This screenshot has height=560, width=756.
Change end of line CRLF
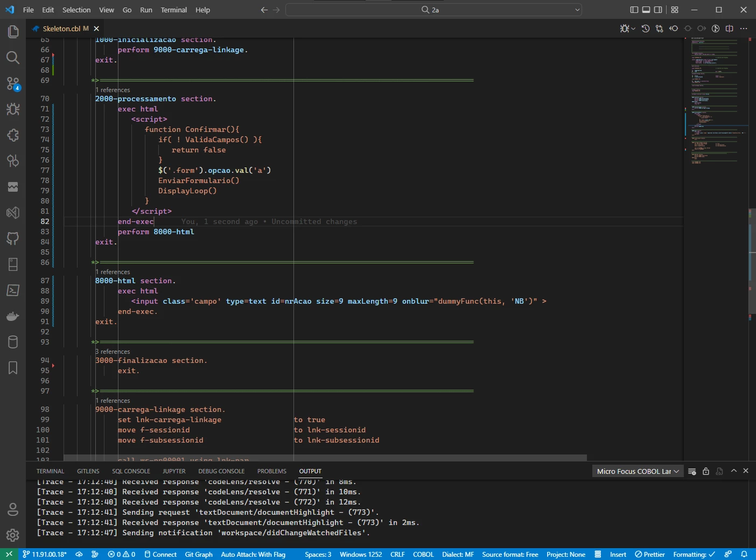(x=397, y=554)
